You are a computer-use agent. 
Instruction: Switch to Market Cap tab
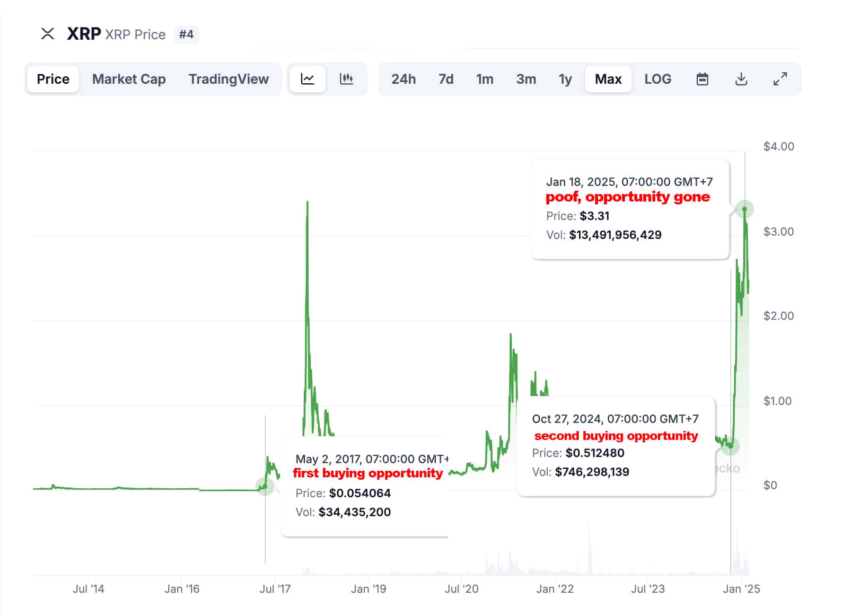pyautogui.click(x=129, y=79)
